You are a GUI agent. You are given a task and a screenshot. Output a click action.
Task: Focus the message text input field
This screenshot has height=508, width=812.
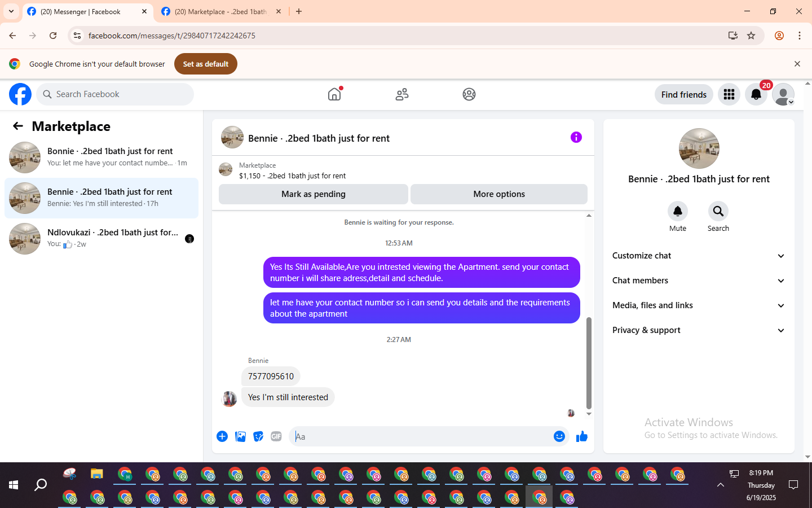tap(423, 436)
